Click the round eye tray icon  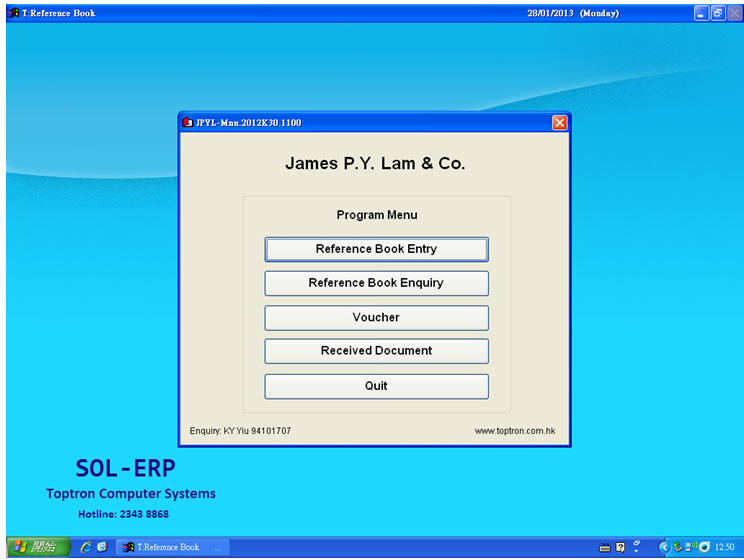point(705,547)
